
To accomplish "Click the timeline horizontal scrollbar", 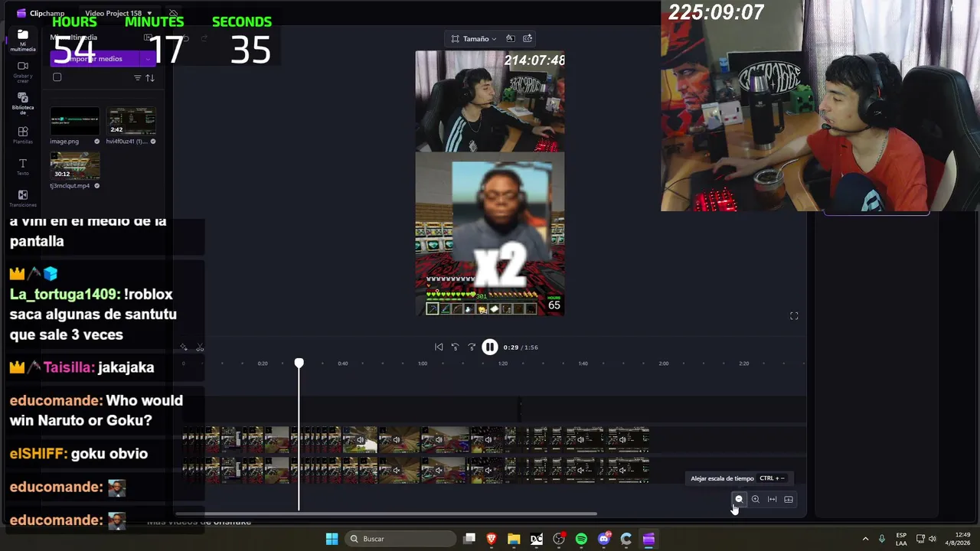I will (x=386, y=514).
